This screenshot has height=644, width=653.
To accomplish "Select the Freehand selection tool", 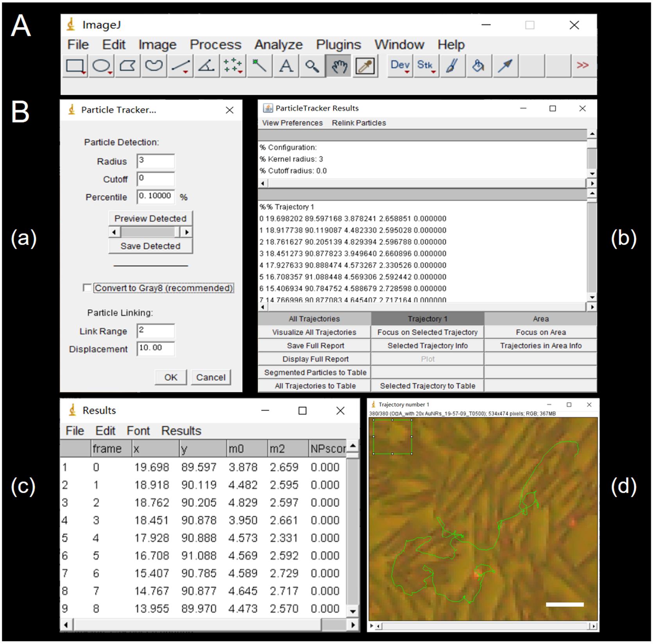I will [x=154, y=66].
